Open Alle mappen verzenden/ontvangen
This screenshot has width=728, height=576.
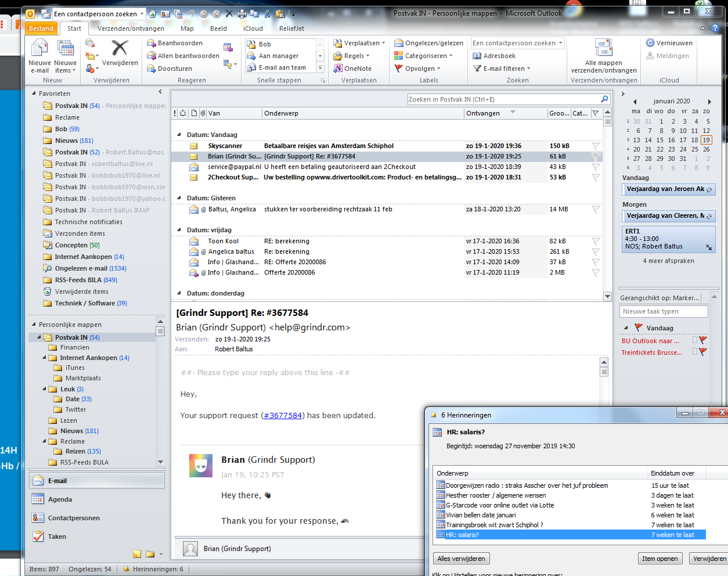click(x=604, y=52)
